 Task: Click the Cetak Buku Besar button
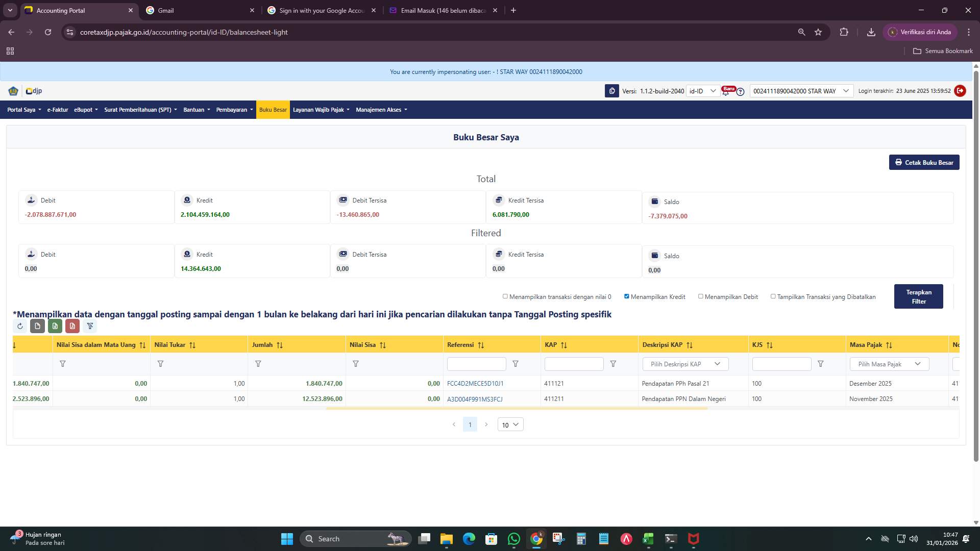click(x=924, y=162)
